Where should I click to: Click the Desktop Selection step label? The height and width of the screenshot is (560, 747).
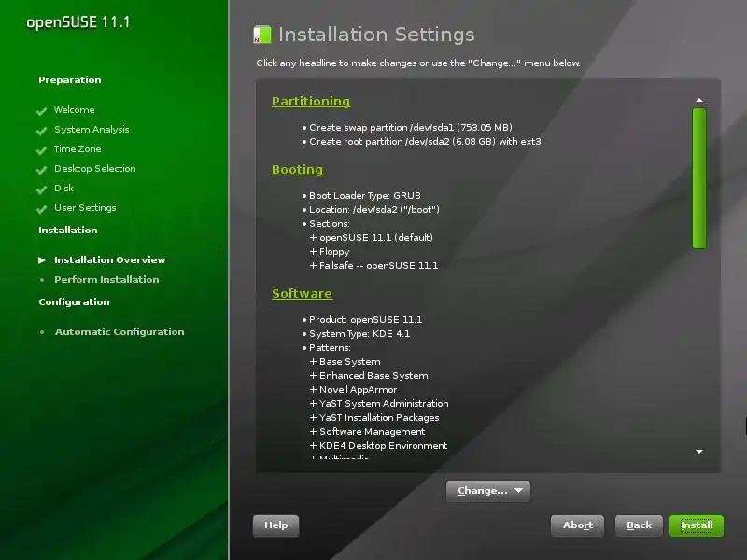pyautogui.click(x=95, y=169)
